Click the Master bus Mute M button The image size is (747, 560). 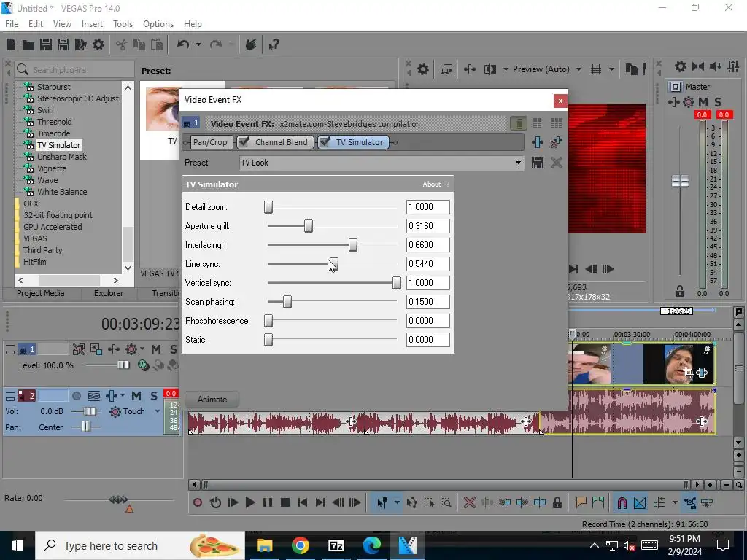[703, 102]
